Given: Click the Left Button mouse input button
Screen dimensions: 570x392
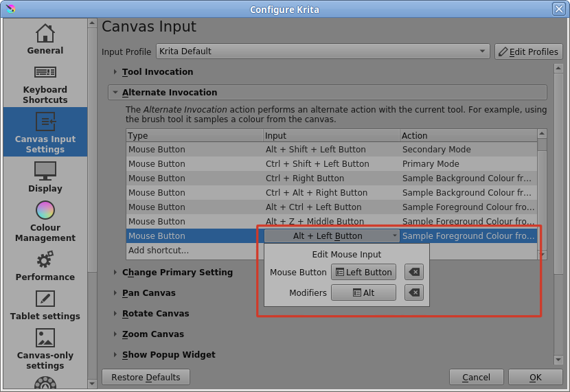Looking at the screenshot, I should [x=363, y=272].
